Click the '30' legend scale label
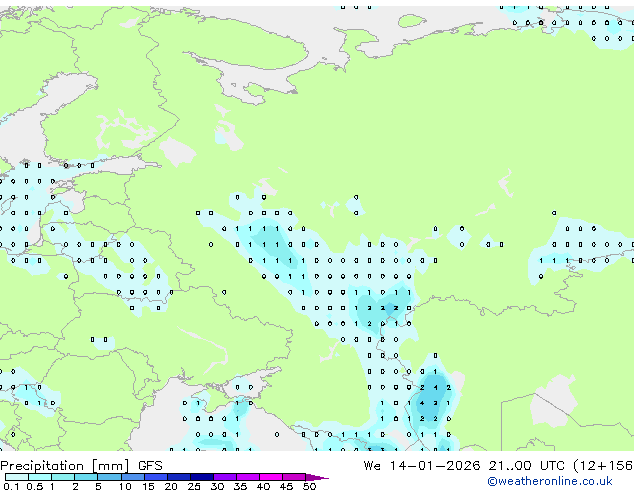Screen dimensions: 634x490 click(217, 486)
